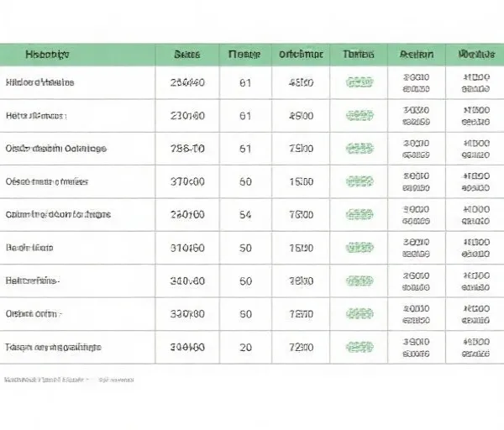The height and width of the screenshot is (430, 504).
Task: Click the green badge in the first row
Action: tap(359, 82)
